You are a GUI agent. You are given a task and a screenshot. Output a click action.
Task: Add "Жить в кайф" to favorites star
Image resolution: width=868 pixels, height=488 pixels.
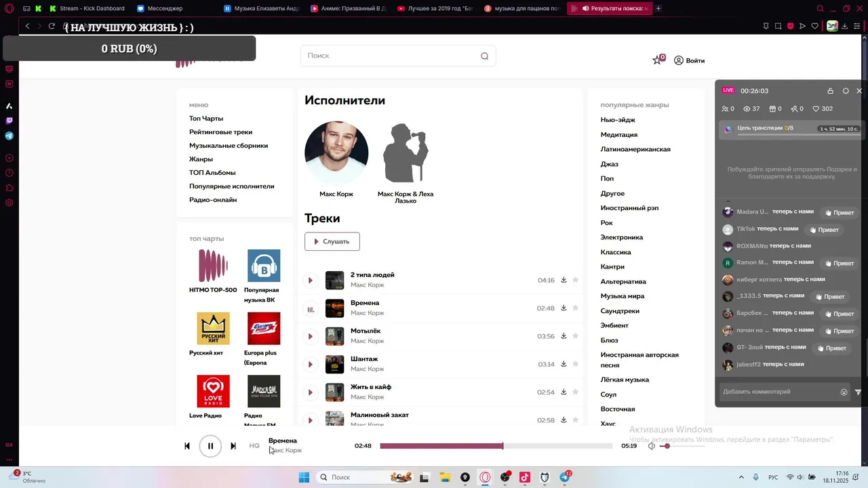click(x=576, y=392)
